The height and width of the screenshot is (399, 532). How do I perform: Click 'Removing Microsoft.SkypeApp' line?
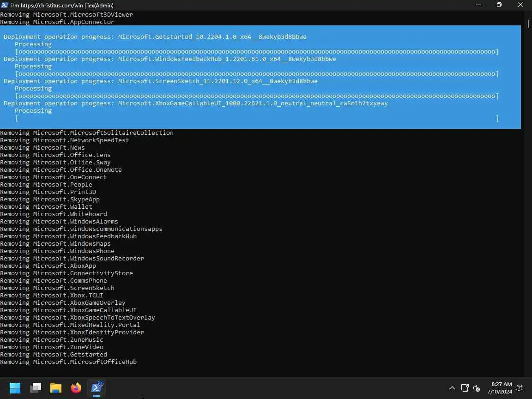pos(50,199)
